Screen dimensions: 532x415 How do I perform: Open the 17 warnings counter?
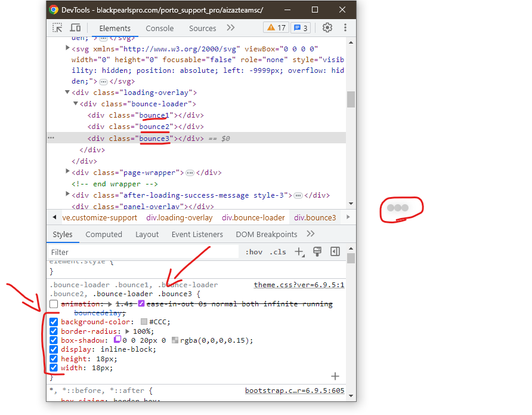tap(276, 28)
